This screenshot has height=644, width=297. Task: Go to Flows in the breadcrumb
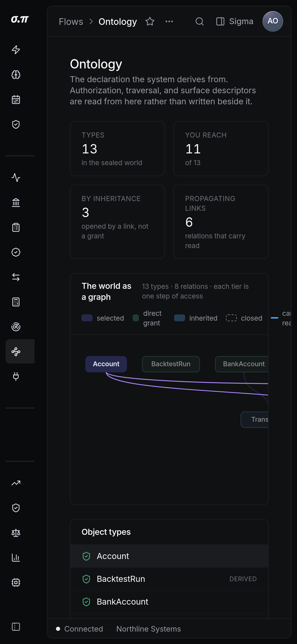(x=71, y=22)
